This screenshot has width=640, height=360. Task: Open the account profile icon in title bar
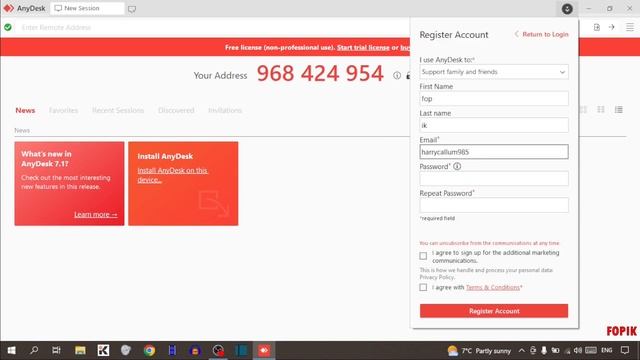tap(567, 9)
